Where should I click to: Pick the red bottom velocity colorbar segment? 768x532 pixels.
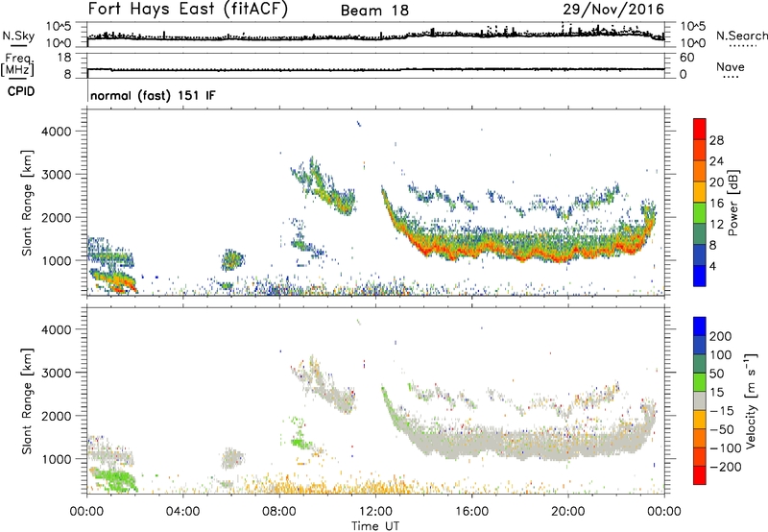tap(700, 475)
